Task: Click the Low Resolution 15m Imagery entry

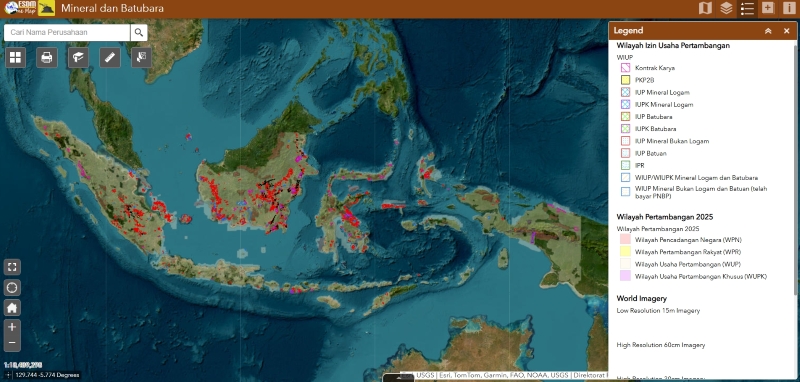Action: click(x=658, y=311)
